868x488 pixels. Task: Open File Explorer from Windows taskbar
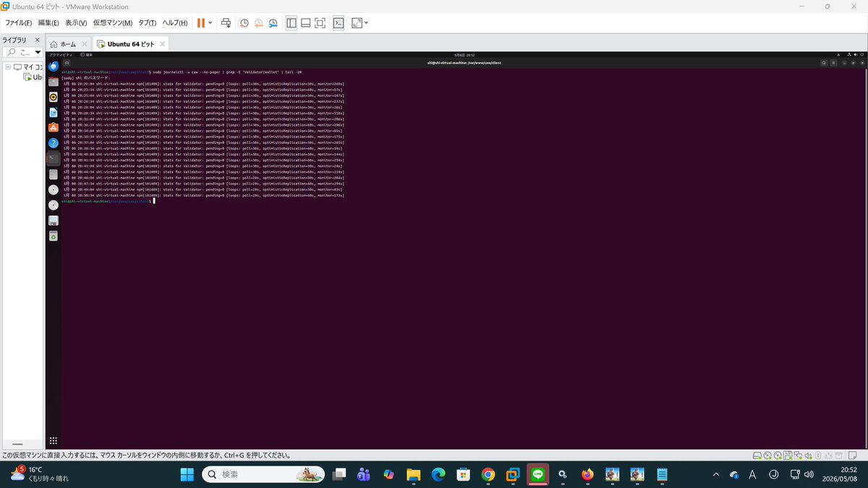pyautogui.click(x=413, y=474)
